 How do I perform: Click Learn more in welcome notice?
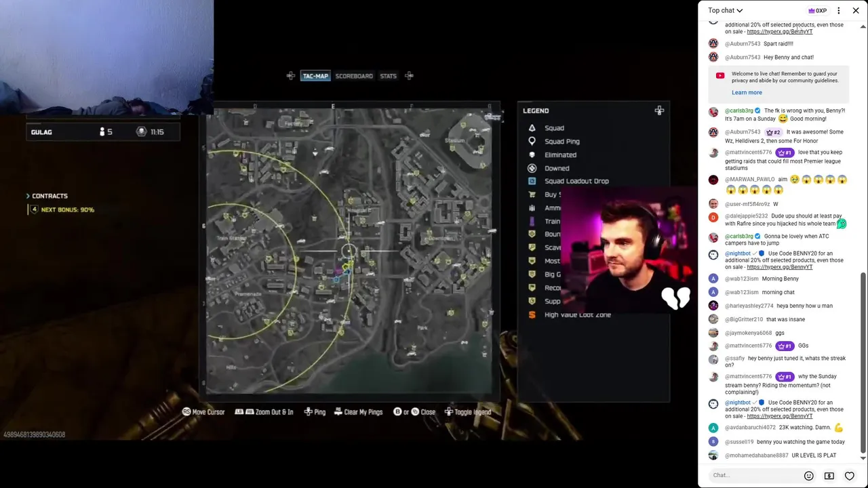[747, 92]
